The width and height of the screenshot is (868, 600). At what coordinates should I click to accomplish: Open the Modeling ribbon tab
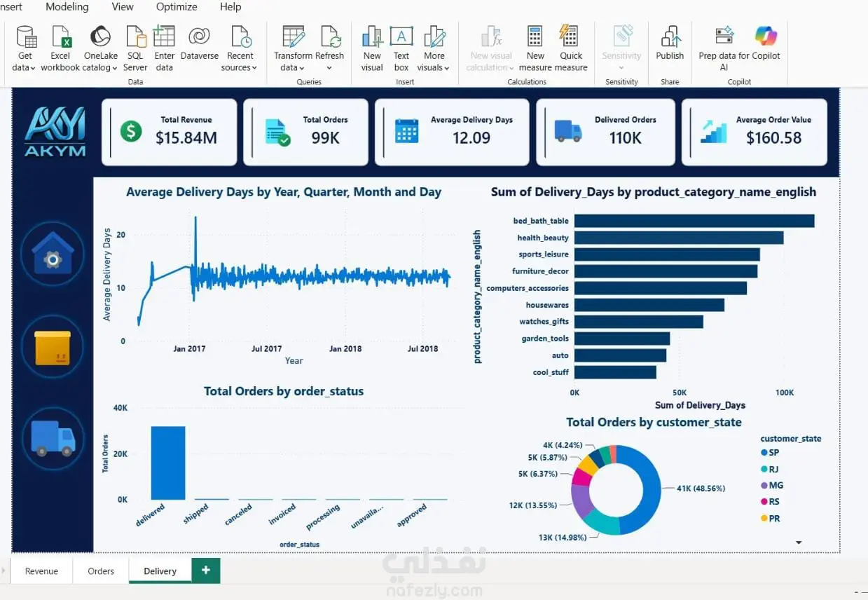[x=67, y=7]
